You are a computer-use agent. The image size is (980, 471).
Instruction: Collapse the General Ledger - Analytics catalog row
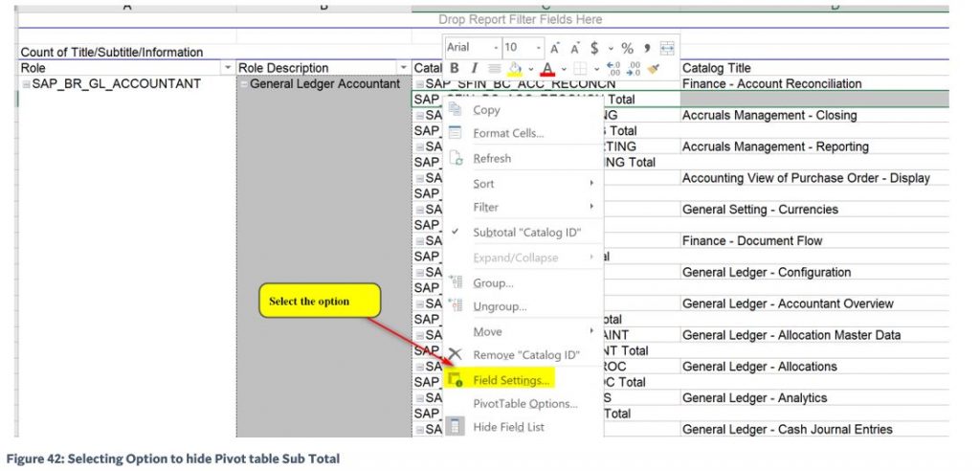click(420, 398)
